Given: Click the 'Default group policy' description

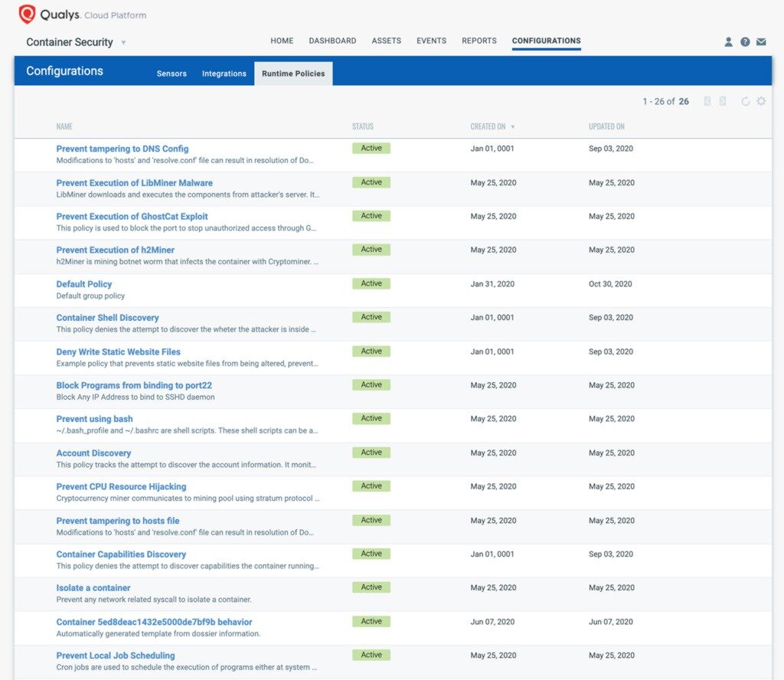Looking at the screenshot, I should click(x=90, y=296).
